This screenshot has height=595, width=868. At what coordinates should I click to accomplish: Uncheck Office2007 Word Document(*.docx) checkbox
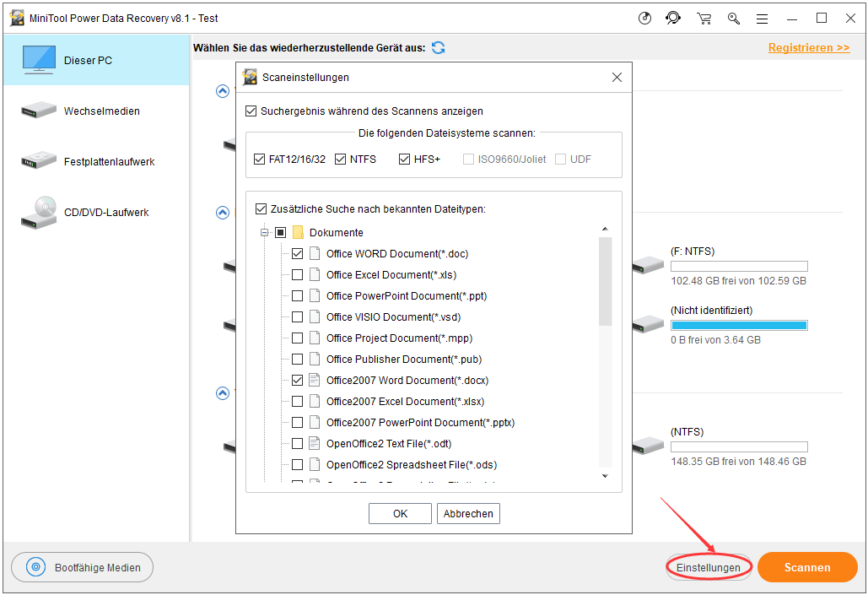click(297, 380)
